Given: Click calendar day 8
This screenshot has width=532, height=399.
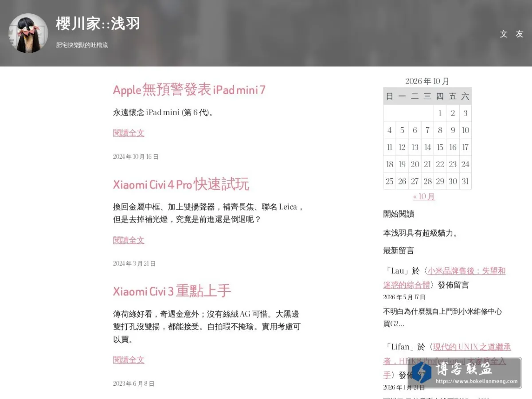Looking at the screenshot, I should pos(440,130).
